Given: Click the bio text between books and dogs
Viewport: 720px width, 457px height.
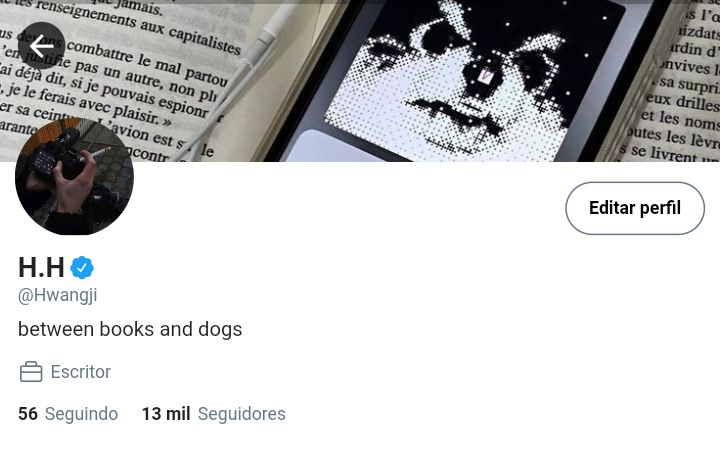Looking at the screenshot, I should pyautogui.click(x=130, y=329).
